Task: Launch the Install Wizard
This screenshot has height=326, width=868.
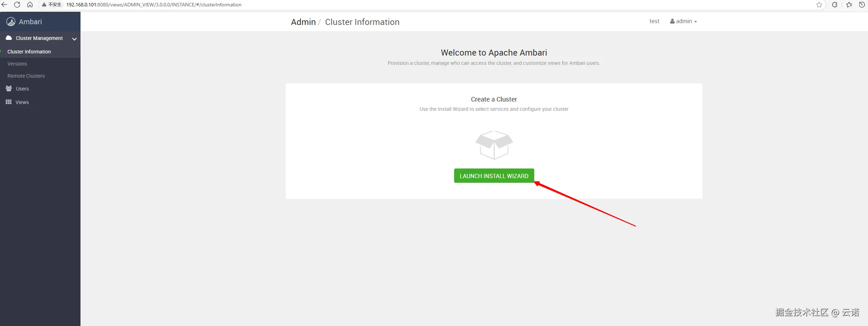Action: [x=494, y=176]
